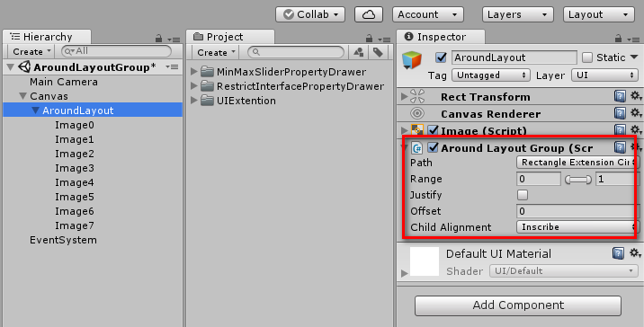
Task: Click the Add Component button
Action: pos(518,305)
